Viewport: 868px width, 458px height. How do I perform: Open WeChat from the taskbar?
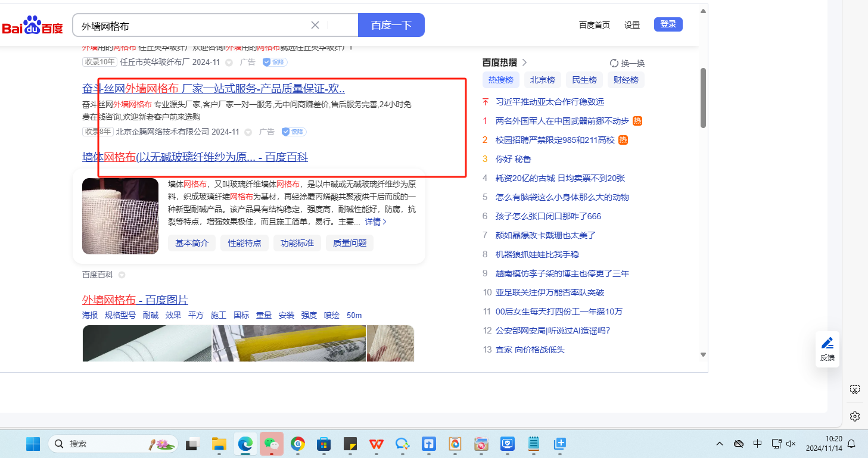point(272,444)
